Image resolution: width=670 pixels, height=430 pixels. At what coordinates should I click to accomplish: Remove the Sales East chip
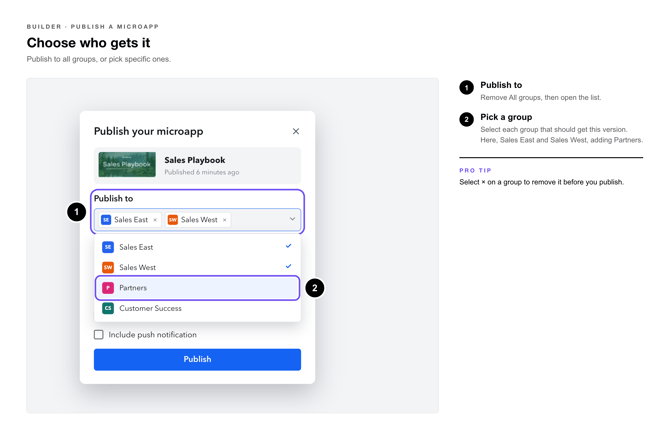pos(155,220)
